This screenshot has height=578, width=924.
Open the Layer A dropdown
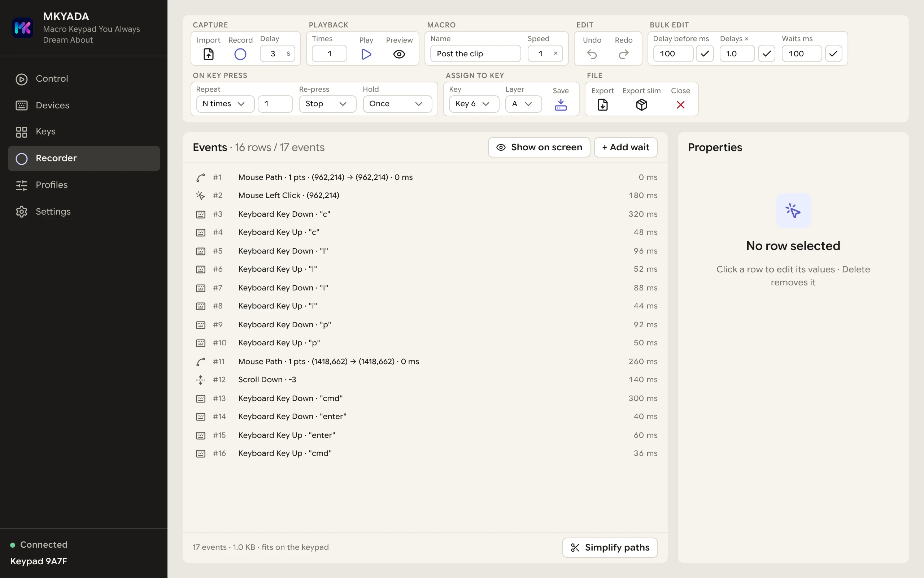tap(523, 104)
